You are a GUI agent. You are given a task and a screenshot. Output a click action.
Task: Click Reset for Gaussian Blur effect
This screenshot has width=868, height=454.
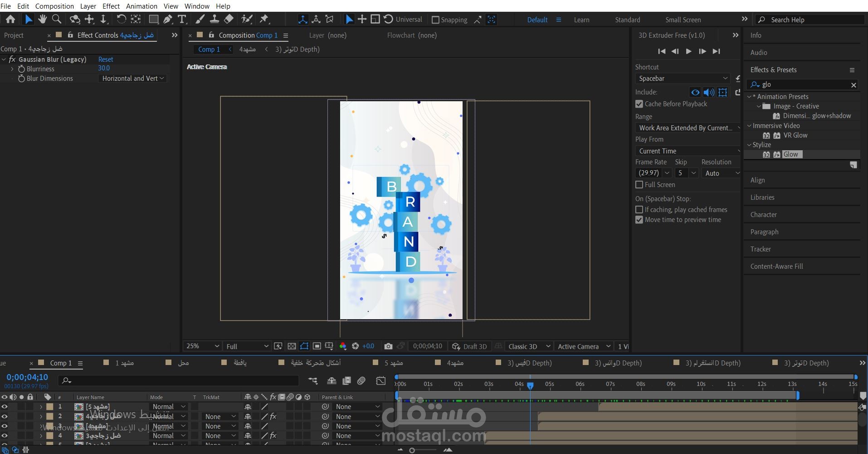[x=106, y=59]
